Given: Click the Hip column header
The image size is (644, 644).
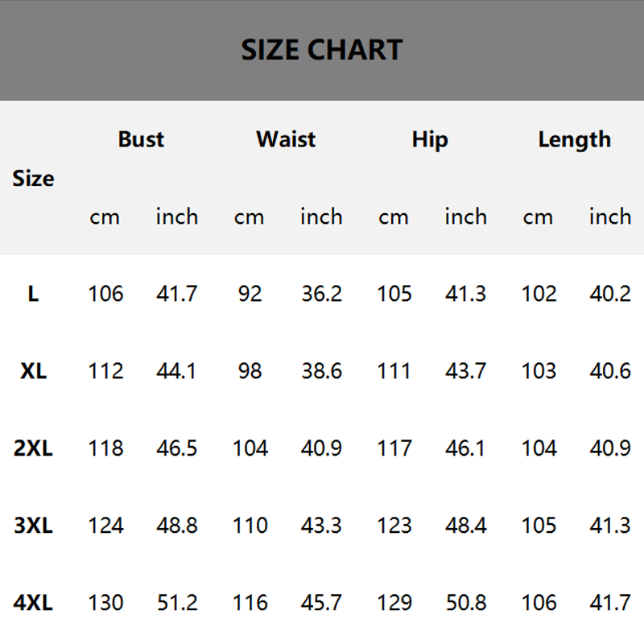Looking at the screenshot, I should point(430,139).
